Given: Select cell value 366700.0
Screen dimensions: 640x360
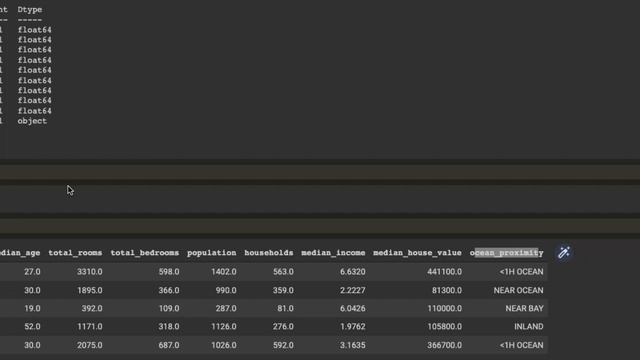Looking at the screenshot, I should [x=444, y=345].
